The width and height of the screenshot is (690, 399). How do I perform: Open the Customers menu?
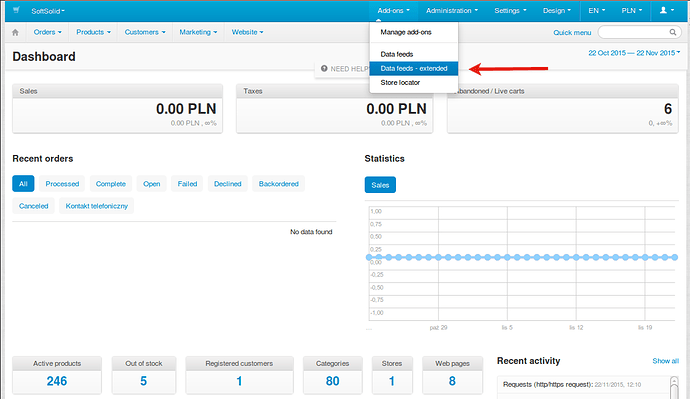click(145, 32)
